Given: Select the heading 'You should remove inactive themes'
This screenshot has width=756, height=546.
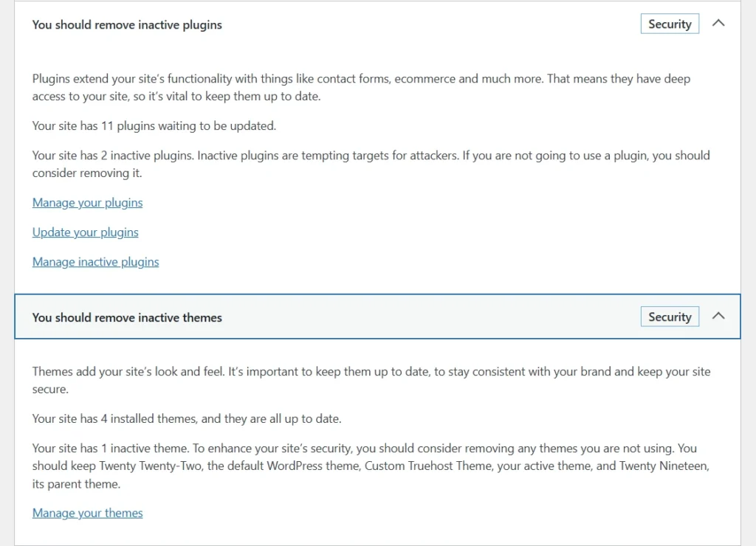Looking at the screenshot, I should pyautogui.click(x=126, y=317).
